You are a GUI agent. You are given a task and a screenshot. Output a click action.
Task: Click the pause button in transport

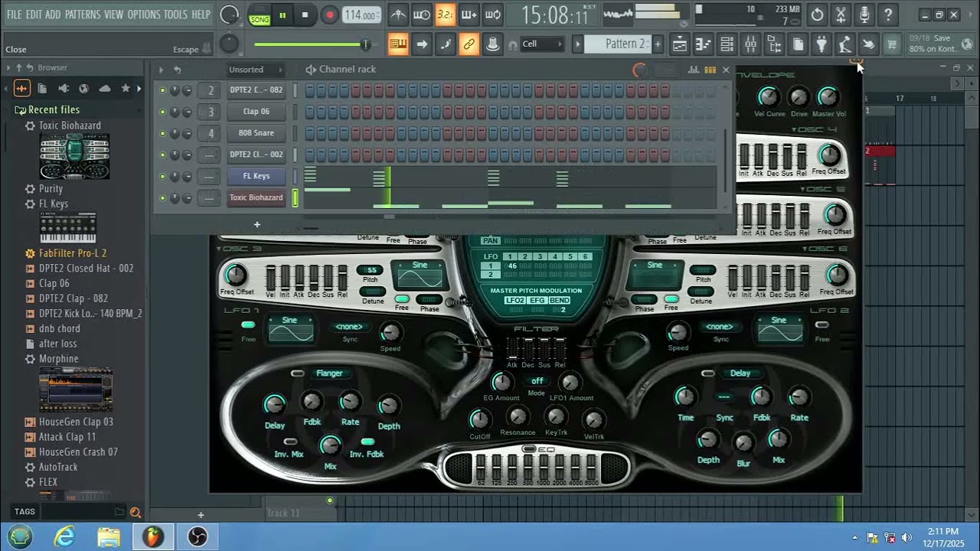(x=283, y=15)
